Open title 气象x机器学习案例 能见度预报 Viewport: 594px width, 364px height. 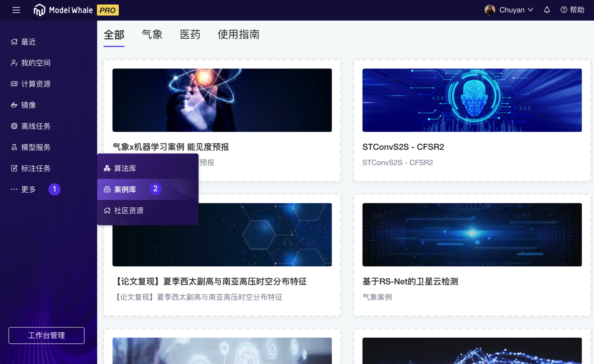(x=171, y=147)
